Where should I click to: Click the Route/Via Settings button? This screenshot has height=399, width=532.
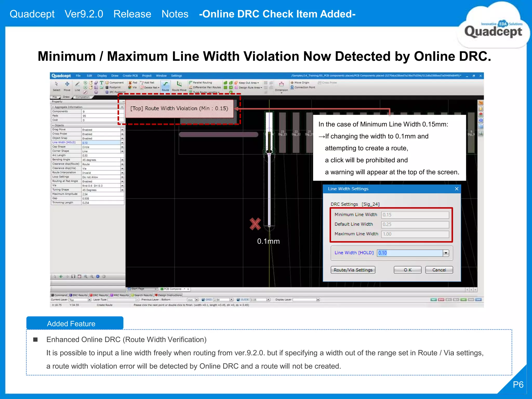click(353, 270)
